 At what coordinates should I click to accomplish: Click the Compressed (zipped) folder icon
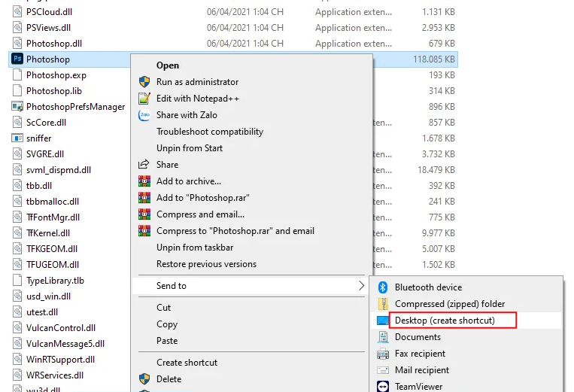pos(383,304)
